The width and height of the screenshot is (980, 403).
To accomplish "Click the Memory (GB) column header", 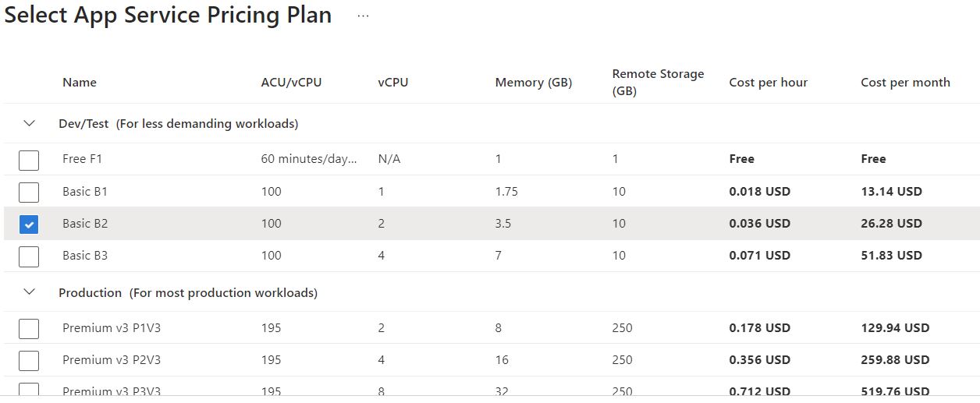I will 534,83.
